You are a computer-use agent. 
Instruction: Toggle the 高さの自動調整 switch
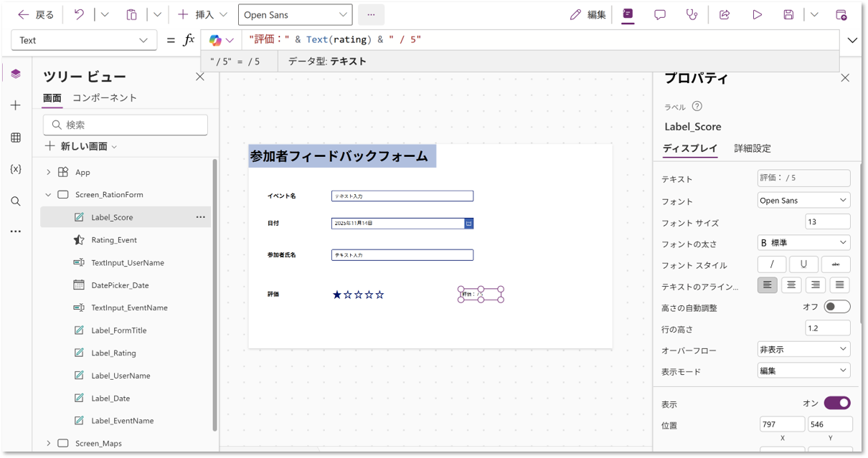(x=836, y=307)
